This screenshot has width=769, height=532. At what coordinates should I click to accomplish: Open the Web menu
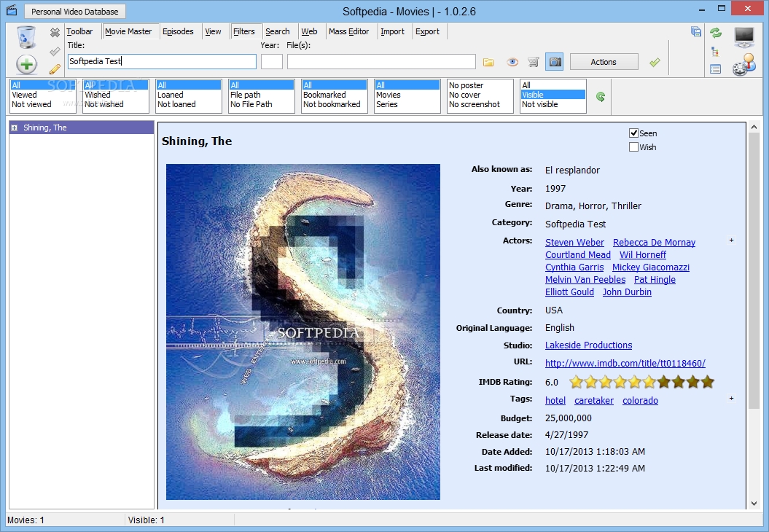click(x=309, y=31)
